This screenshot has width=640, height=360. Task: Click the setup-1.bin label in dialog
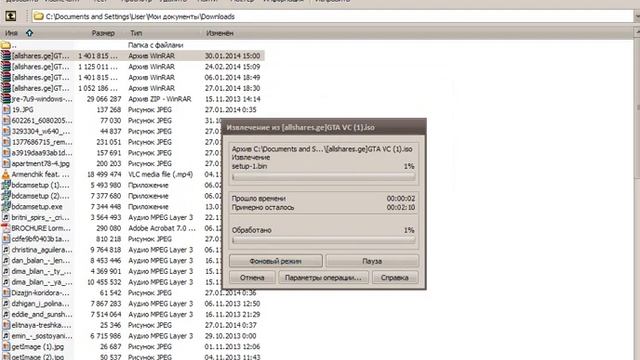(250, 166)
